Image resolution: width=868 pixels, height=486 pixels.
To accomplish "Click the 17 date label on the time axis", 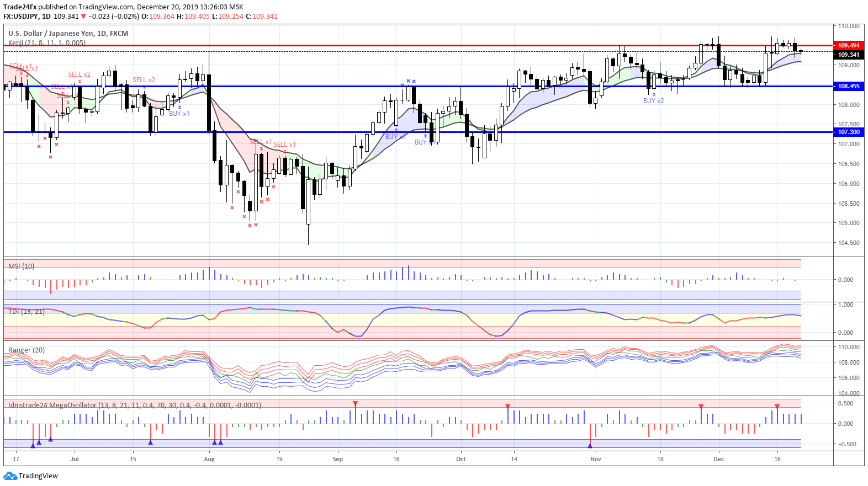I will (x=16, y=459).
